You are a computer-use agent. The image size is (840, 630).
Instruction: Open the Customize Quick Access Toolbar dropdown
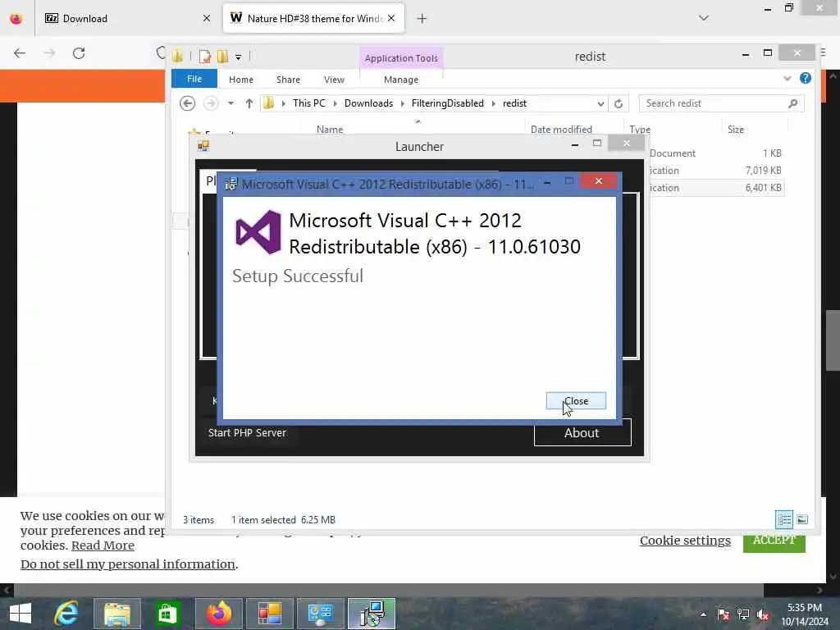click(239, 57)
